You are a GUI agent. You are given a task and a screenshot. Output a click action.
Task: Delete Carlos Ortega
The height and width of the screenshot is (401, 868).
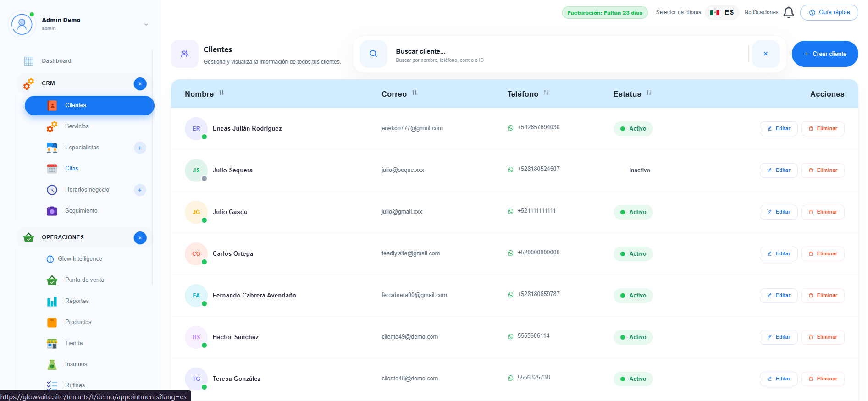(823, 254)
